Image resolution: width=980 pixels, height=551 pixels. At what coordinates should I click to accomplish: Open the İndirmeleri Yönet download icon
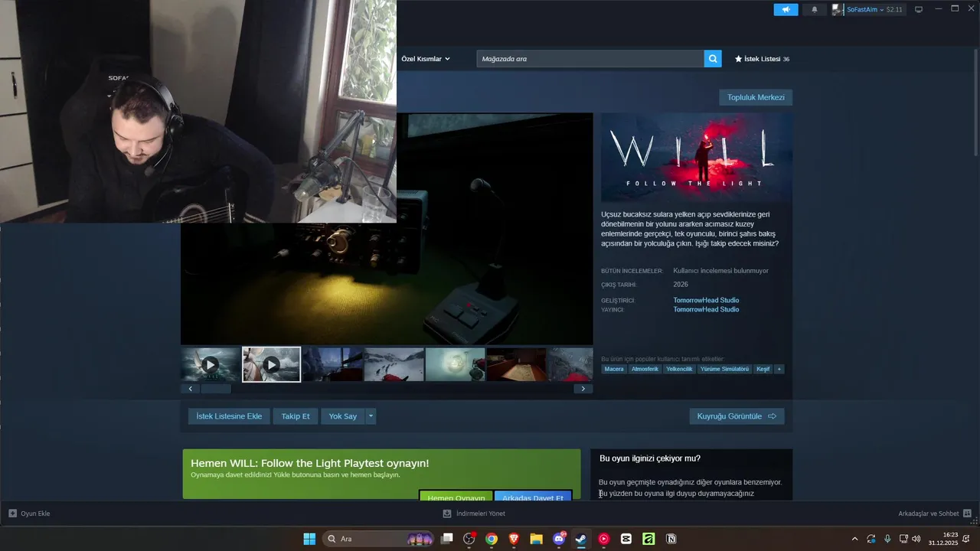pyautogui.click(x=447, y=514)
